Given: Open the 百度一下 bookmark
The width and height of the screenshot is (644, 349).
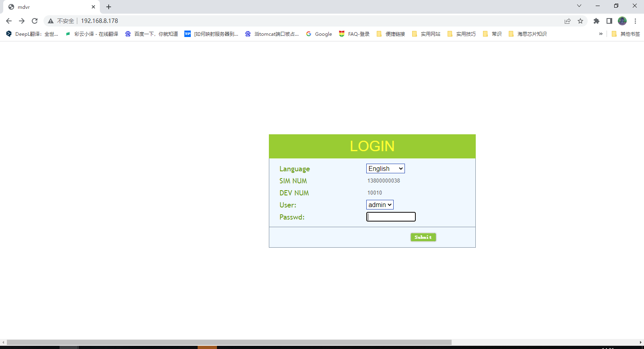Looking at the screenshot, I should coord(152,34).
